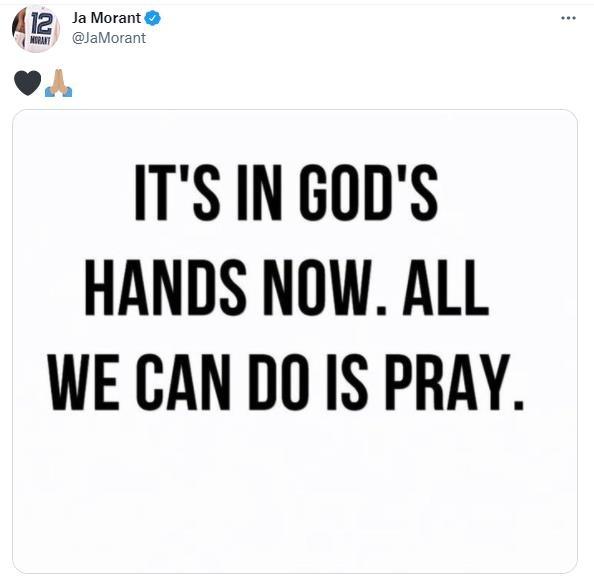Click the word ALL in the image
This screenshot has width=594, height=580.
pyautogui.click(x=445, y=288)
